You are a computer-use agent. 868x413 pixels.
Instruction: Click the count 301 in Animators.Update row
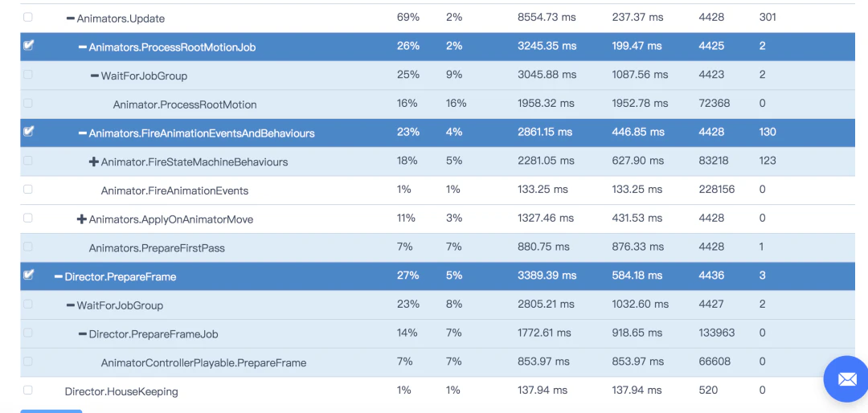click(x=768, y=17)
